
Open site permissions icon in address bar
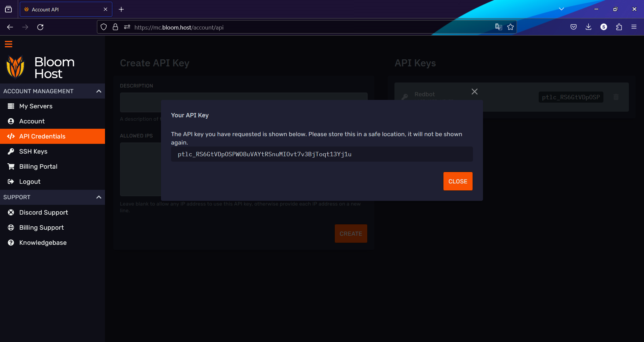tap(127, 27)
